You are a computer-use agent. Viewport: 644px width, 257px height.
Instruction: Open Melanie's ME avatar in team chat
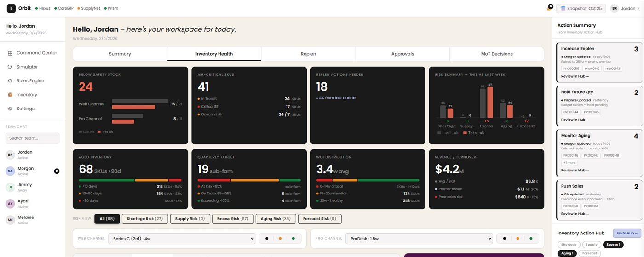click(10, 220)
